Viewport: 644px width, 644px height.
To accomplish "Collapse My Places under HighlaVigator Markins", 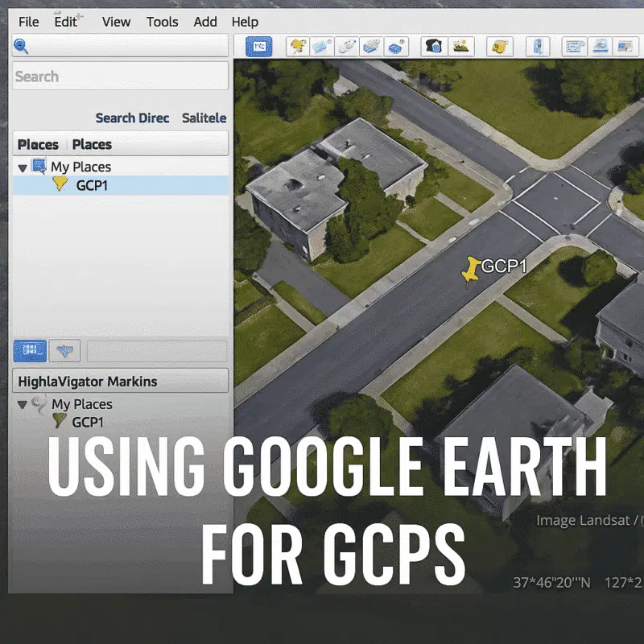I will point(23,405).
